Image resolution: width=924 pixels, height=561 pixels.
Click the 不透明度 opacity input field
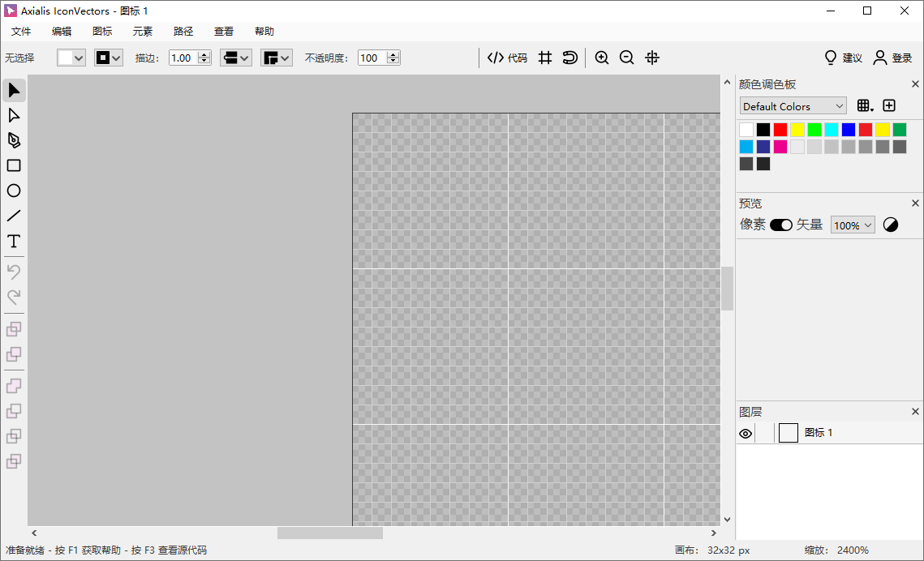[372, 58]
